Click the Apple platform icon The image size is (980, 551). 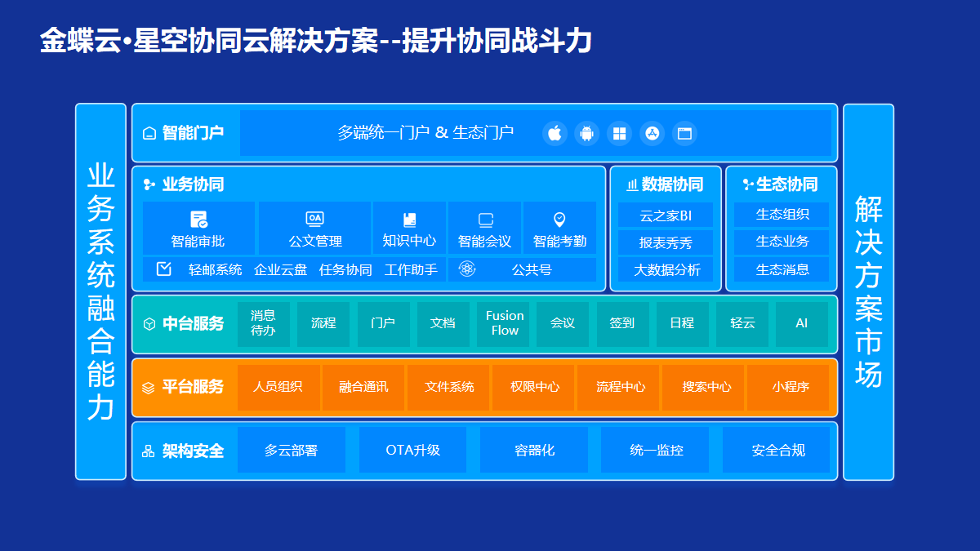[555, 133]
